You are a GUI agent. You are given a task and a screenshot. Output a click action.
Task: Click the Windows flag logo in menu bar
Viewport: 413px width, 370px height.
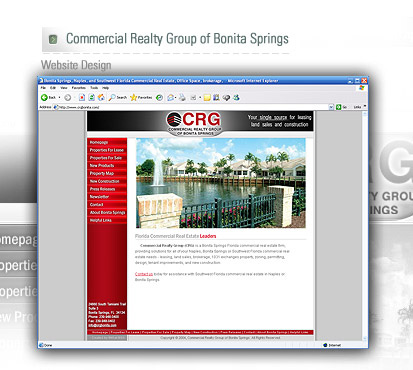[x=362, y=88]
